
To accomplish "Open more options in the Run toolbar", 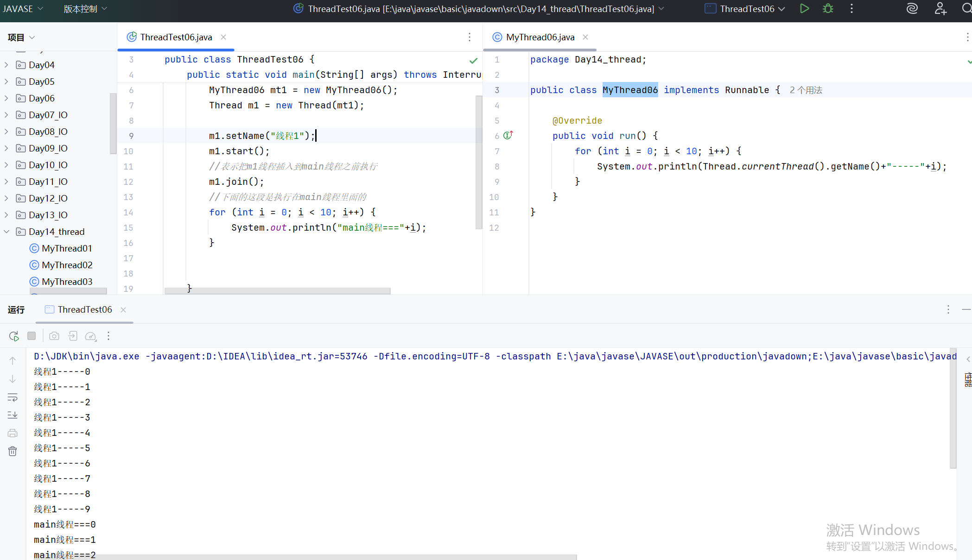I will (108, 336).
